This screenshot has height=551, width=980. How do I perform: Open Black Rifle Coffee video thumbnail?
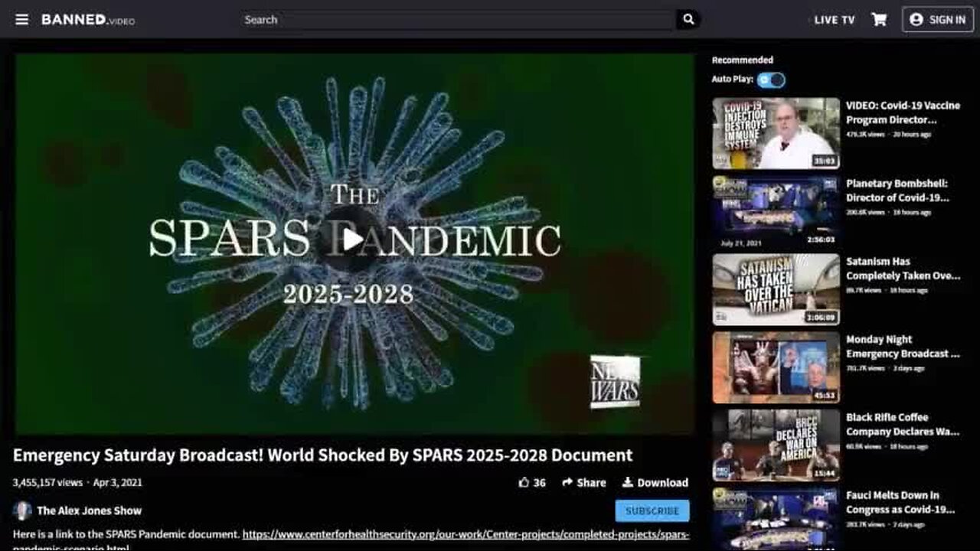tap(776, 445)
